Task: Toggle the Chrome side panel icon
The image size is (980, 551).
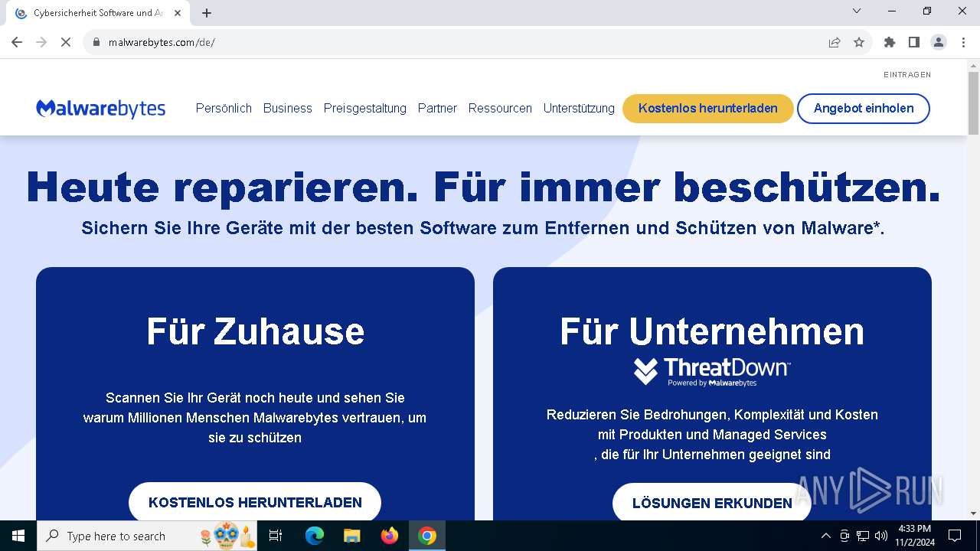Action: coord(914,42)
